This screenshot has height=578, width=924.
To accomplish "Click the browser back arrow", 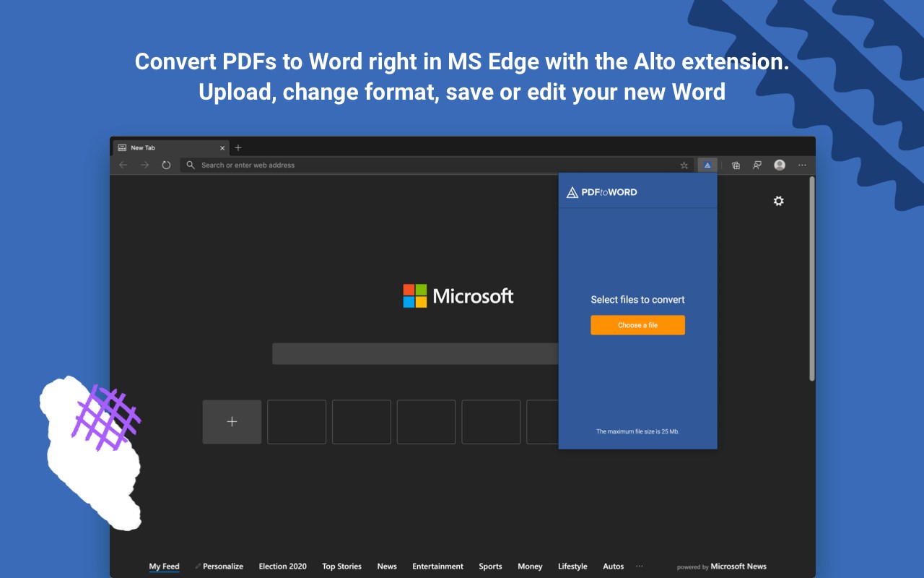I will tap(123, 165).
